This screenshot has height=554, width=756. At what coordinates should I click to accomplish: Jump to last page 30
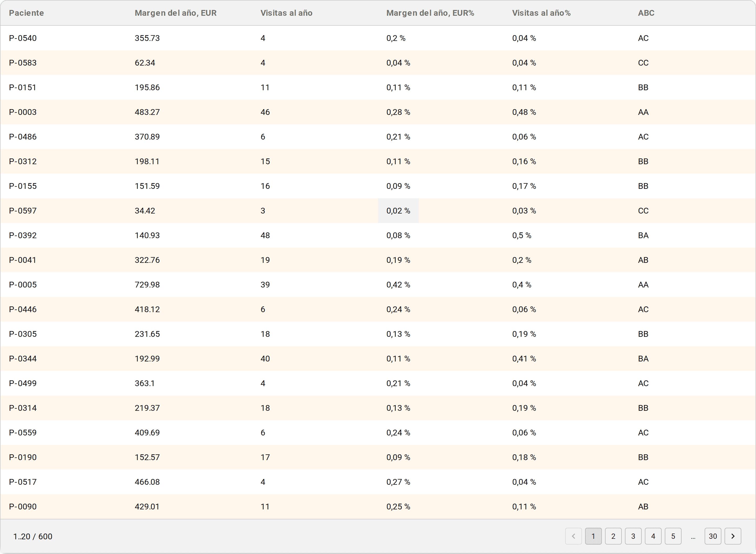pos(713,536)
